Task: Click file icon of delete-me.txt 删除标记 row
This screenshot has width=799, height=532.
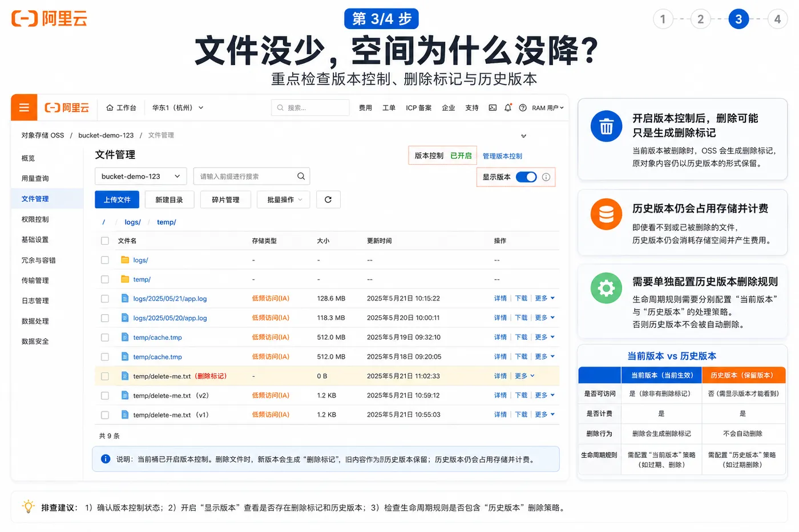Action: [125, 376]
